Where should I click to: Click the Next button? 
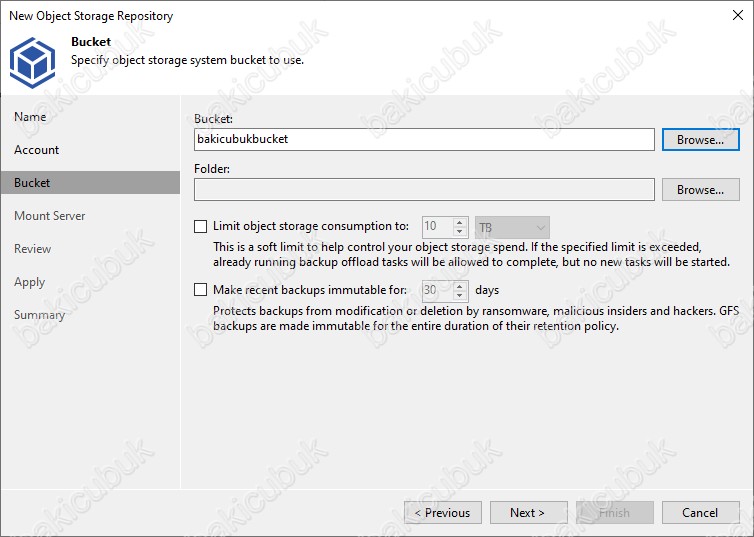(x=528, y=513)
